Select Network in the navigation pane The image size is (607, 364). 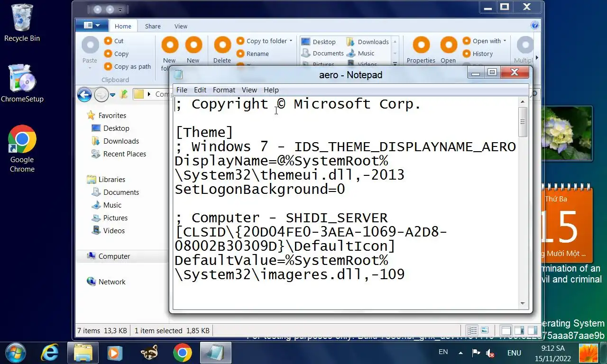[106, 282]
